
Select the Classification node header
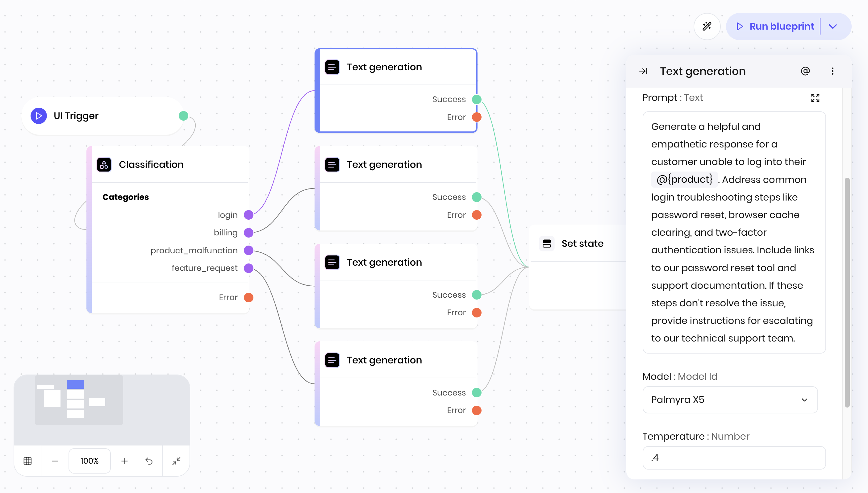coord(151,164)
